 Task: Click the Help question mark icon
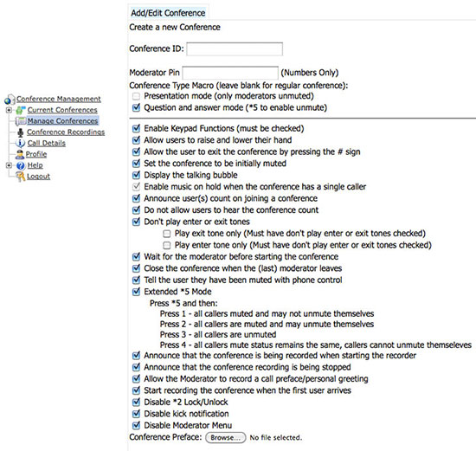coord(21,165)
